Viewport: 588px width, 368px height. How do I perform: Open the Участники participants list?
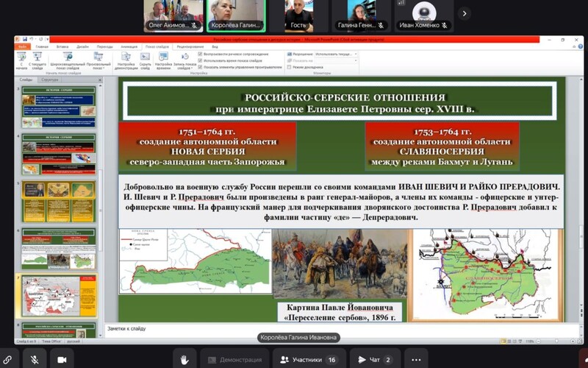coord(309,360)
